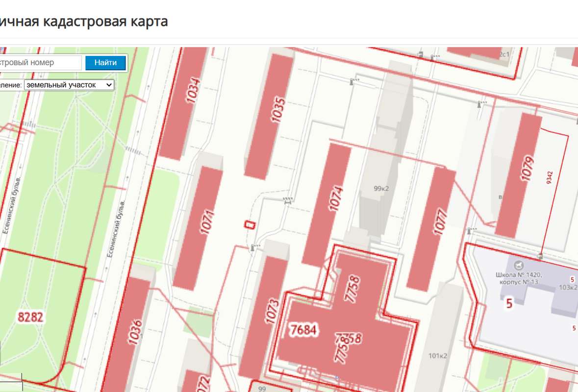Click the 99к2 building label
The width and height of the screenshot is (578, 392).
(381, 188)
